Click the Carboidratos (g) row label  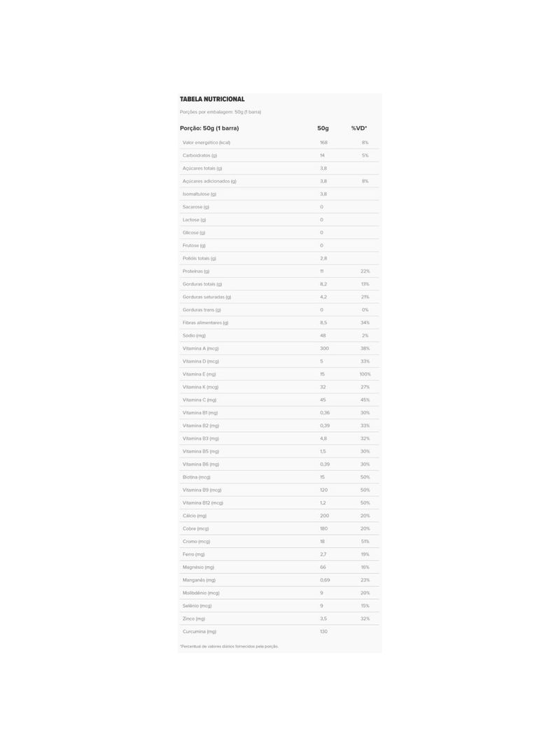pos(199,155)
